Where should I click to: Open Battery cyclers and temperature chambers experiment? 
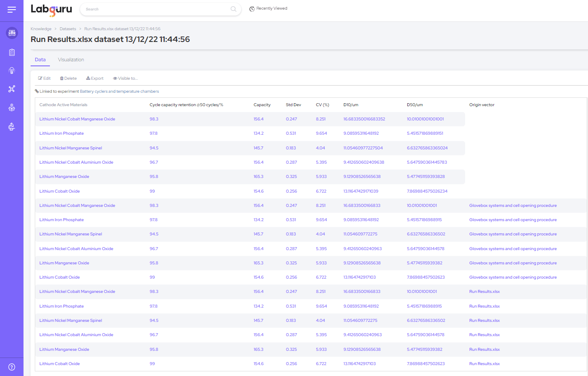pos(119,91)
